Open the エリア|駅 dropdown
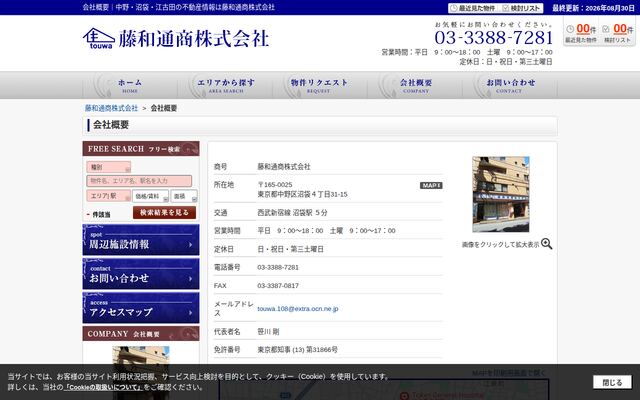Screen dimensions: 640x400 tap(109, 196)
